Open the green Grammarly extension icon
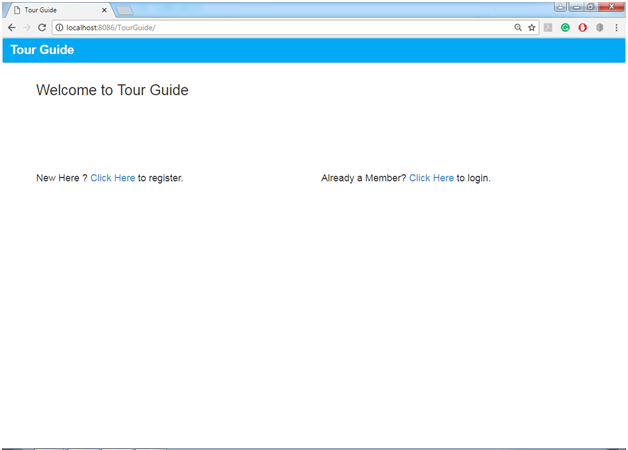This screenshot has width=628, height=450. pyautogui.click(x=565, y=28)
